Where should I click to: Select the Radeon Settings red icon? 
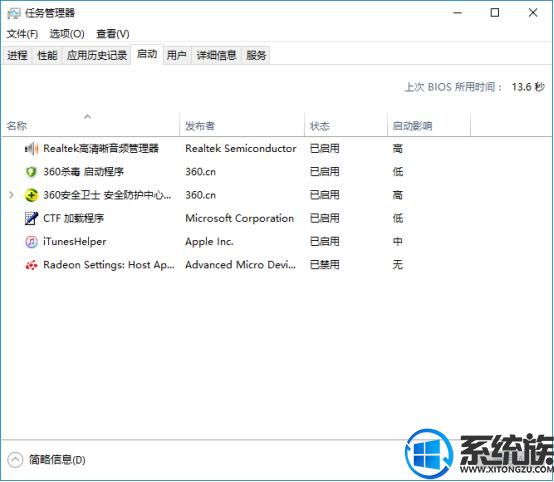pyautogui.click(x=31, y=265)
